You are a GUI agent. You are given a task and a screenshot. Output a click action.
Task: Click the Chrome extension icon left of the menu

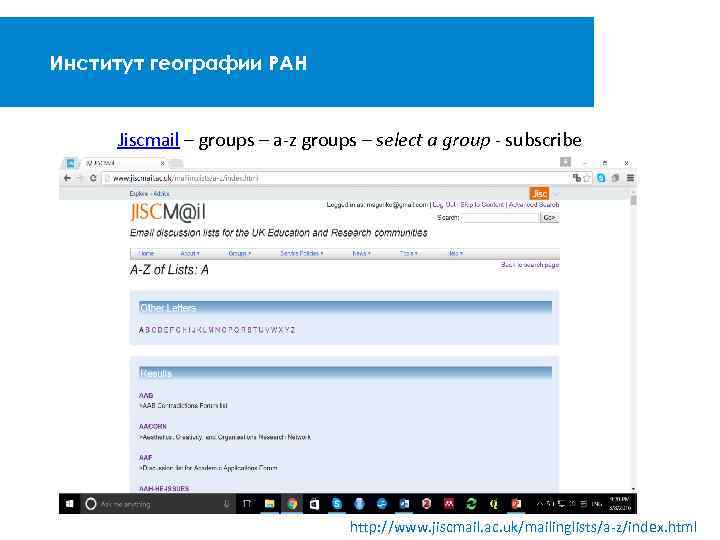pyautogui.click(x=616, y=178)
